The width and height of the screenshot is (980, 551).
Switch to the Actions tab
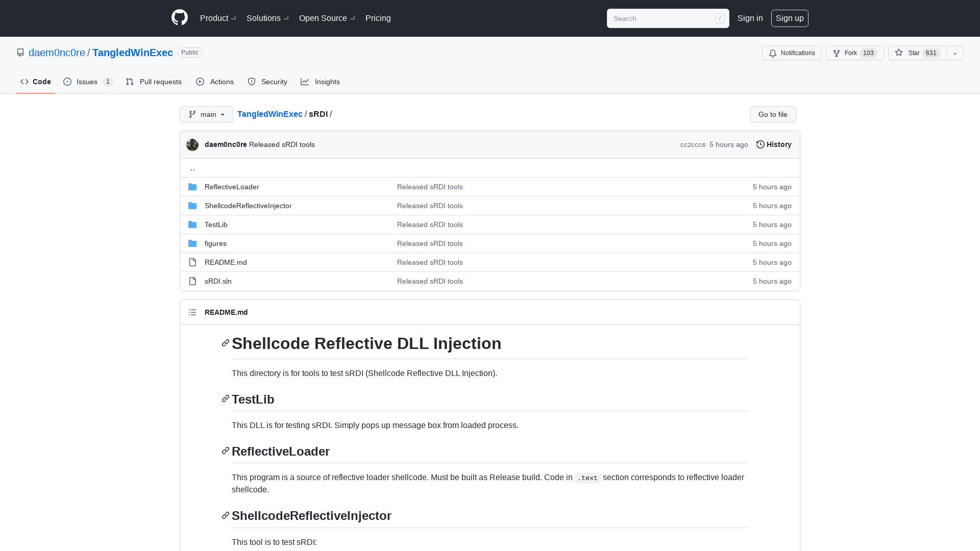click(x=215, y=82)
